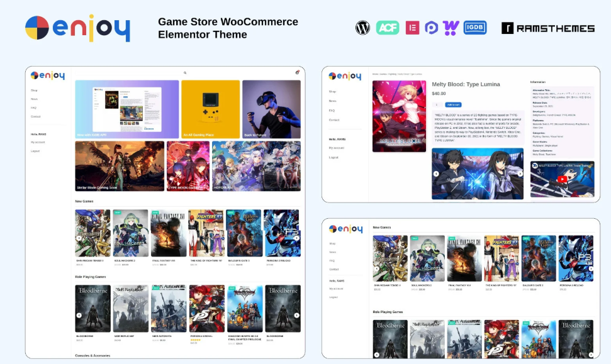Click the enjoy logo in the product page sidebar

[x=345, y=76]
